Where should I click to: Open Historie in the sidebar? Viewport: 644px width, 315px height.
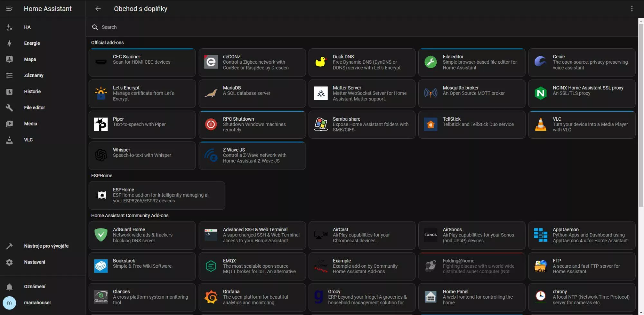tap(43, 92)
